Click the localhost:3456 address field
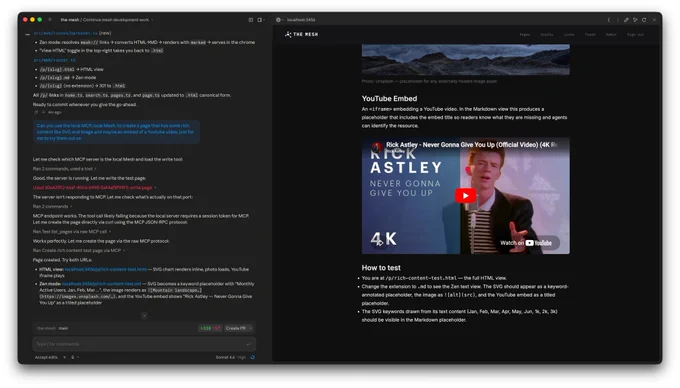680x388 pixels. 301,20
